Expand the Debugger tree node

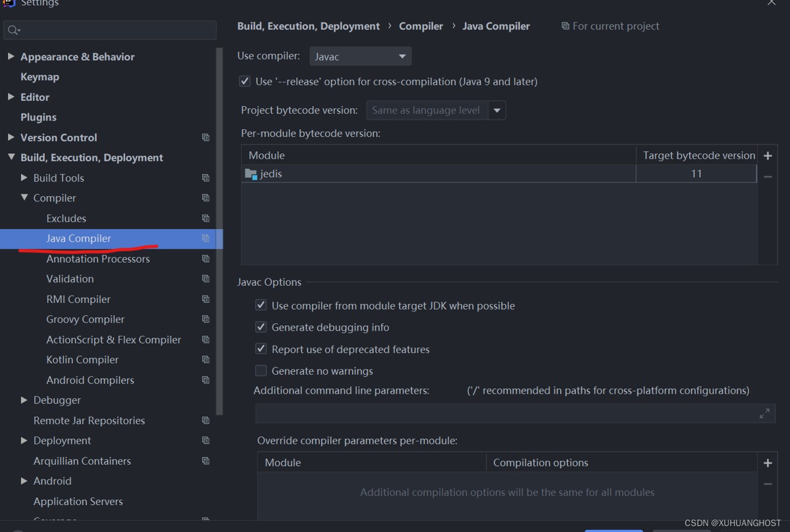point(24,400)
